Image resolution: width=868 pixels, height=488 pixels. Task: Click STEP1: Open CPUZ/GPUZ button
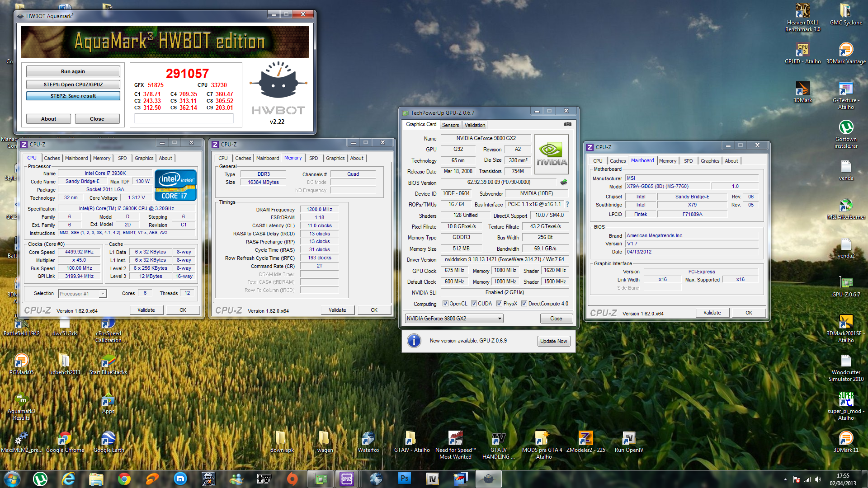pos(73,84)
